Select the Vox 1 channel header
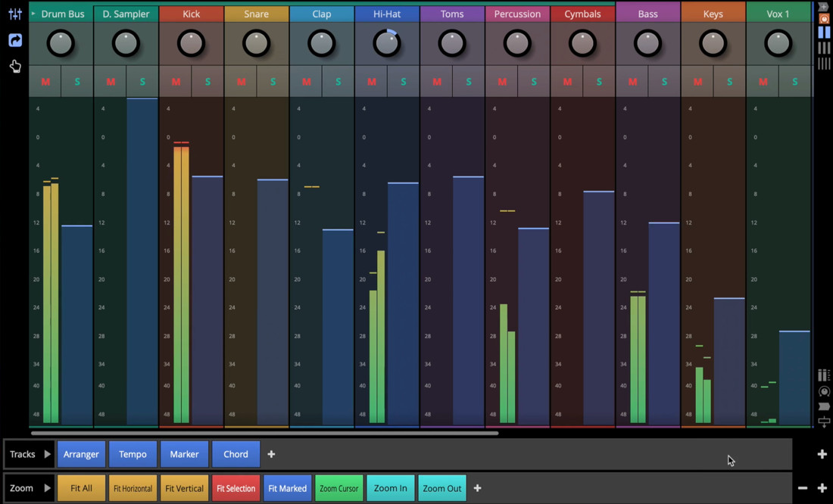This screenshot has width=833, height=504. tap(778, 14)
